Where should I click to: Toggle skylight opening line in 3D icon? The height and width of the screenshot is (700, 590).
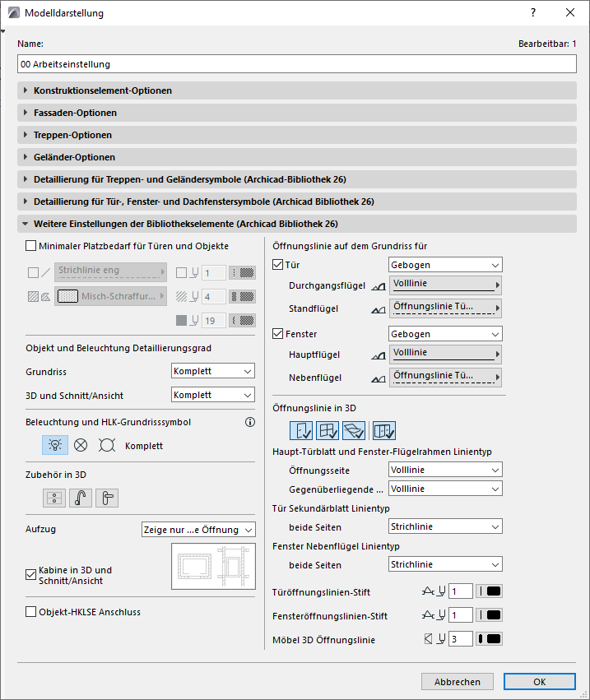[354, 431]
